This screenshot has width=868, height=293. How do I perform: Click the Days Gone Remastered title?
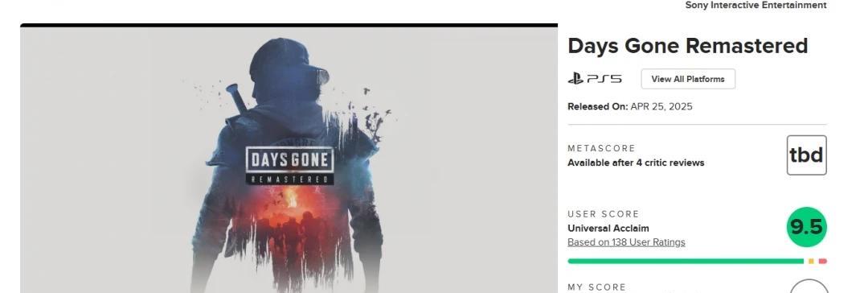pyautogui.click(x=687, y=46)
